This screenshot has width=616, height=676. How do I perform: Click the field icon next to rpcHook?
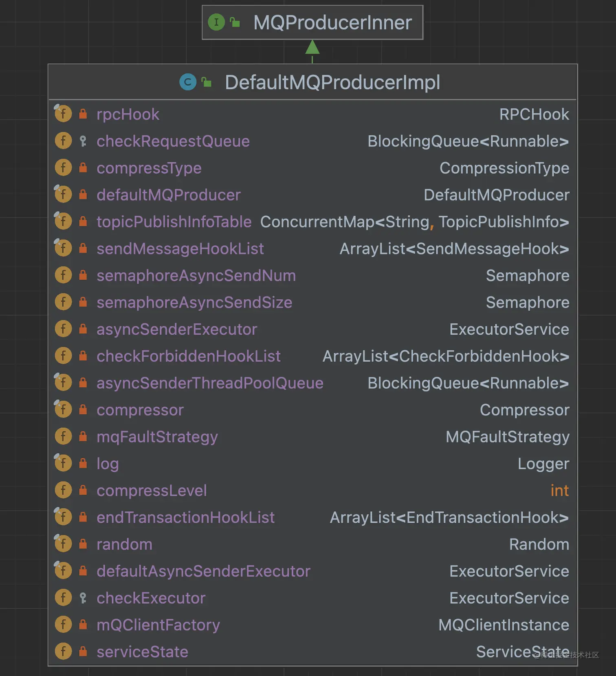(63, 114)
